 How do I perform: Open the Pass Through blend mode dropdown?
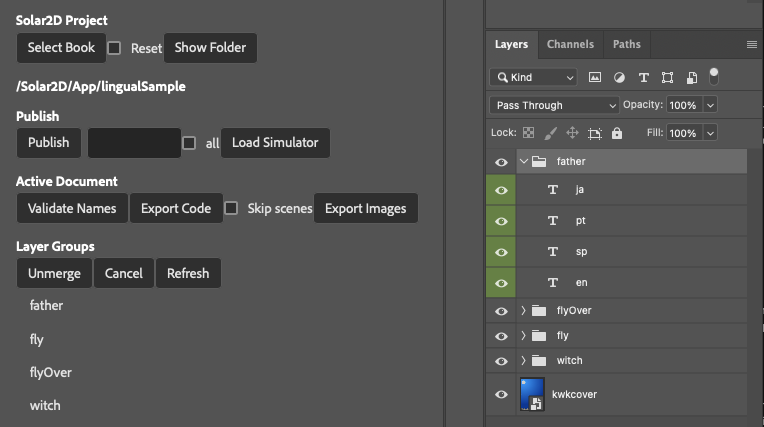(x=554, y=105)
